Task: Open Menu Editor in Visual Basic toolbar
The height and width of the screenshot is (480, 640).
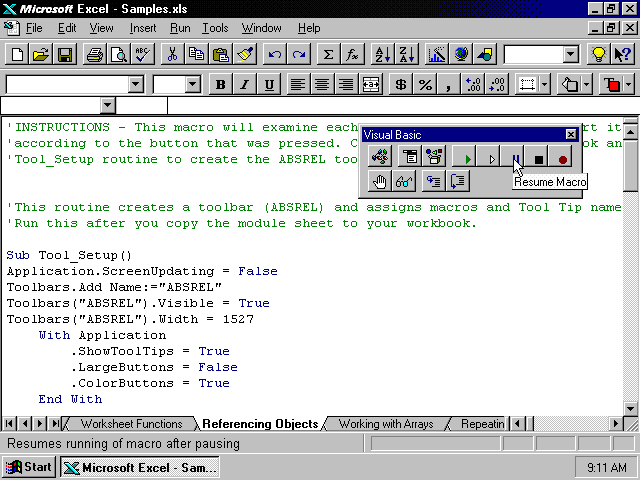Action: (x=409, y=157)
